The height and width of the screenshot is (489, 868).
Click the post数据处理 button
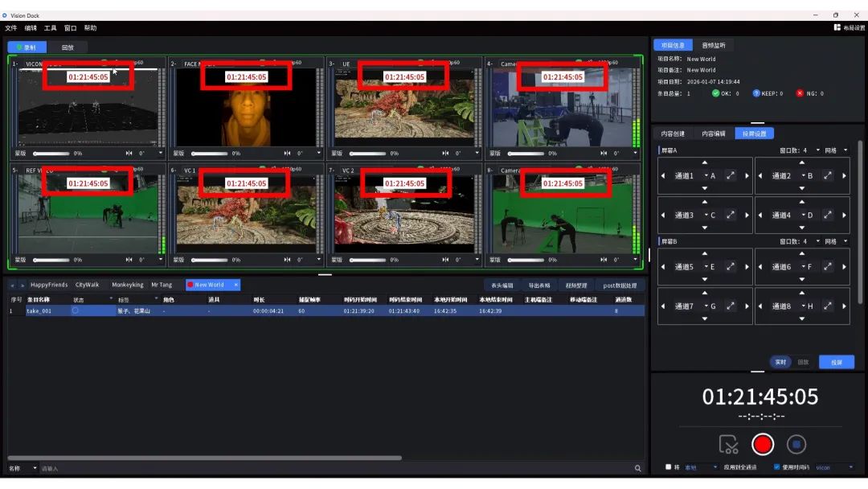click(620, 286)
